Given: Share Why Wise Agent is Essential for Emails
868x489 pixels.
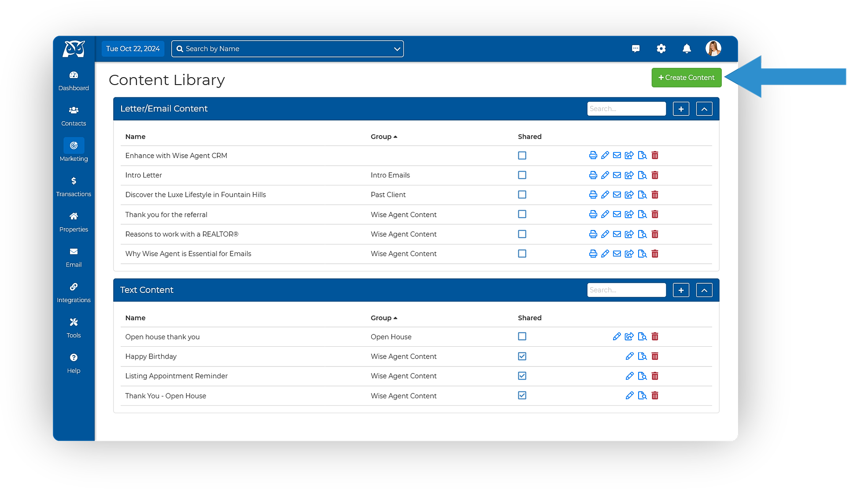Looking at the screenshot, I should click(629, 254).
